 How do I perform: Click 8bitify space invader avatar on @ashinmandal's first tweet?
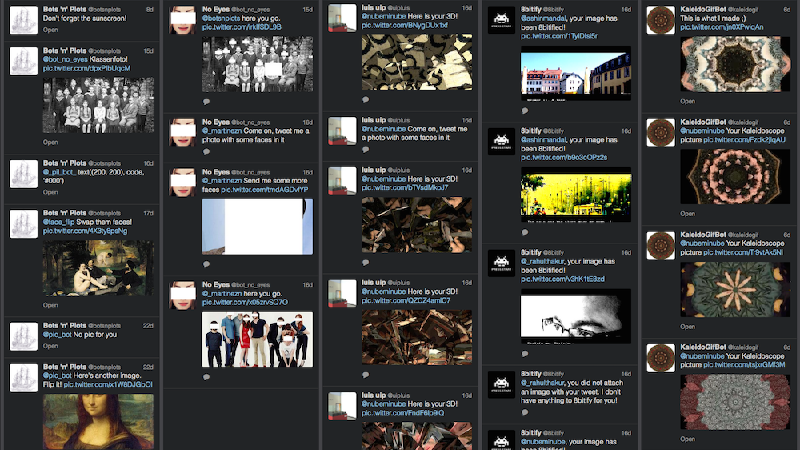500,19
